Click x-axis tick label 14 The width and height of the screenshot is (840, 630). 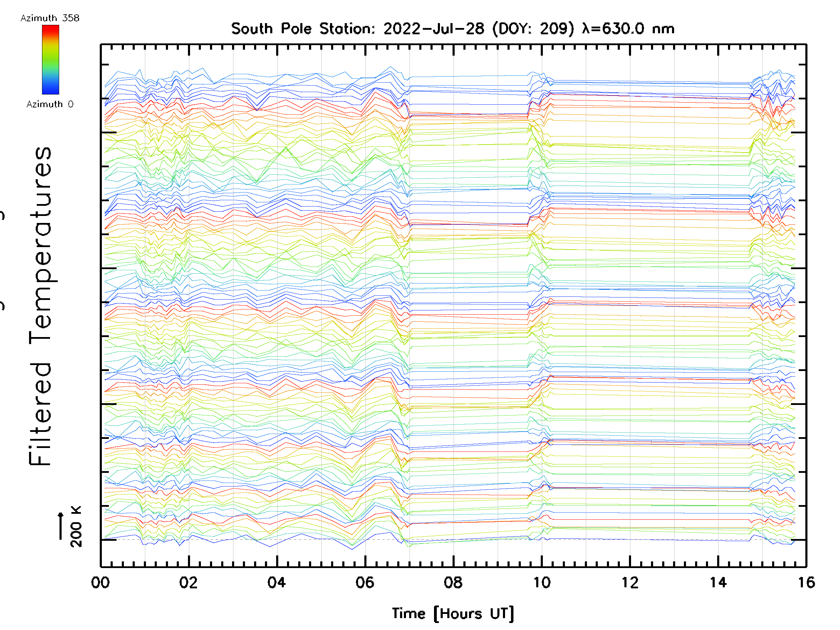718,582
